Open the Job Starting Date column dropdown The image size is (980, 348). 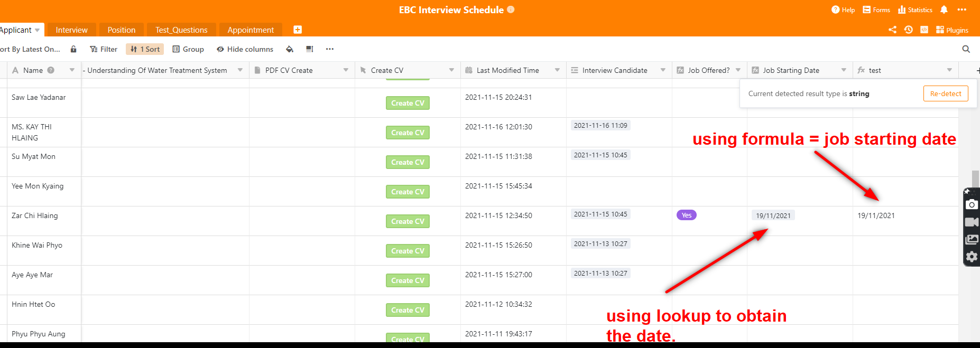click(844, 70)
